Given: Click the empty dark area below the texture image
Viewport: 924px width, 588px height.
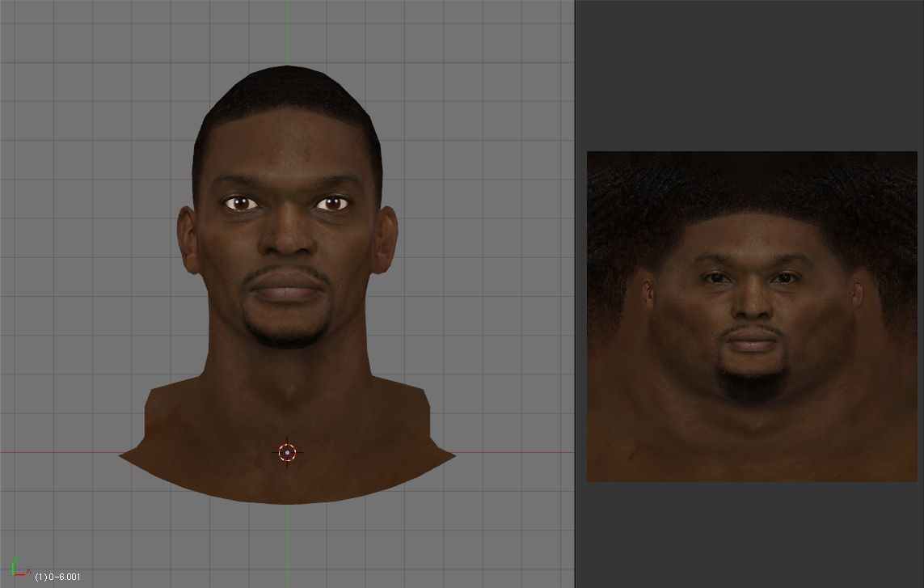Looking at the screenshot, I should (x=752, y=534).
